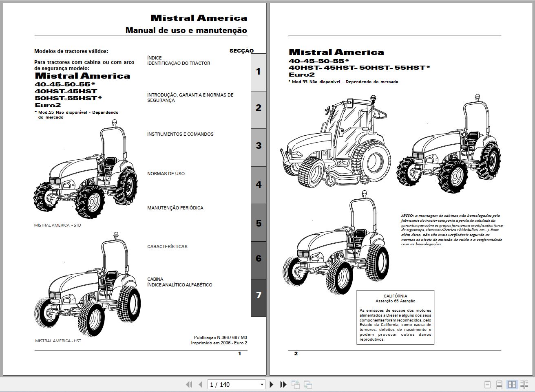
Task: Switch to continuous facing view
Action: pos(524,384)
